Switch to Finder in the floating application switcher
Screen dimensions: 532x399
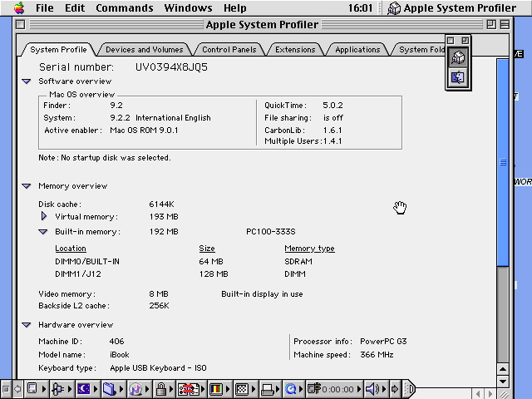click(458, 77)
